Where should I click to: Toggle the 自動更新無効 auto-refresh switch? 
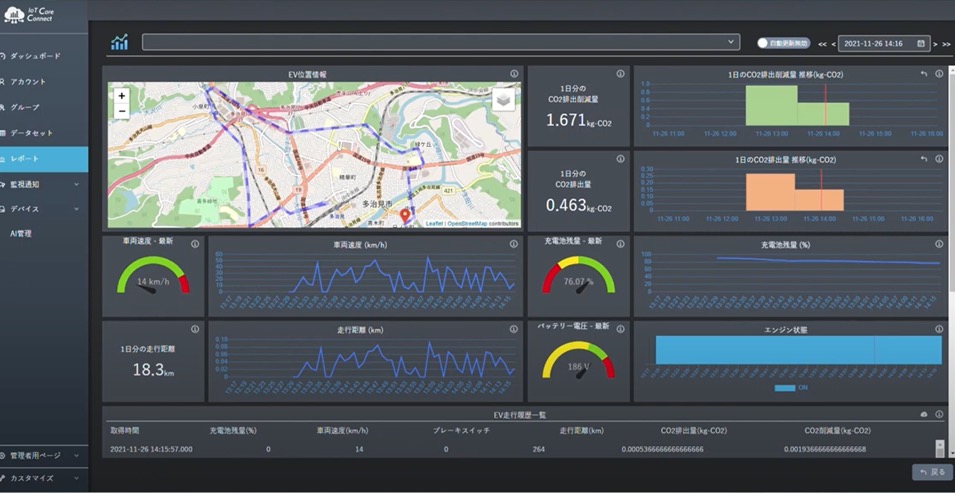coord(765,43)
